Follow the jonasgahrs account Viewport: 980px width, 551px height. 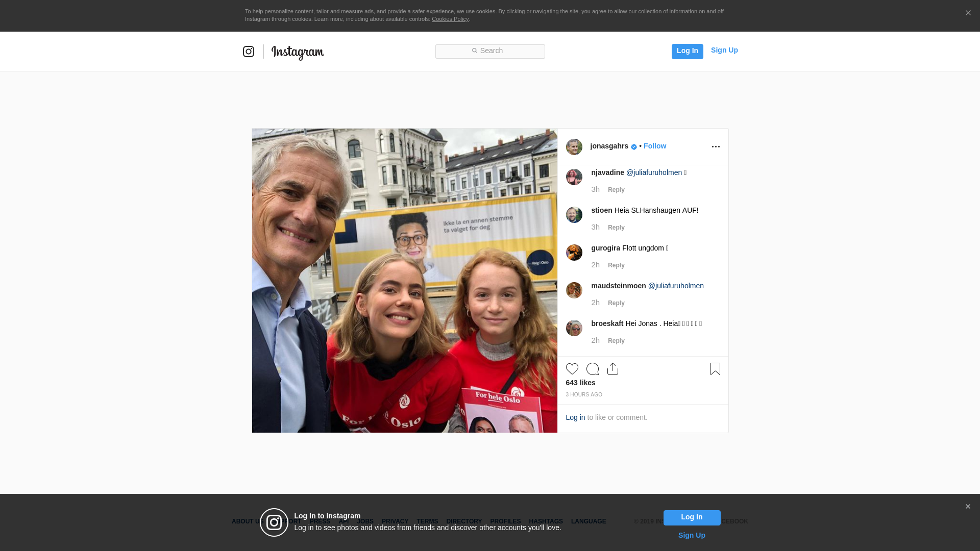coord(654,146)
